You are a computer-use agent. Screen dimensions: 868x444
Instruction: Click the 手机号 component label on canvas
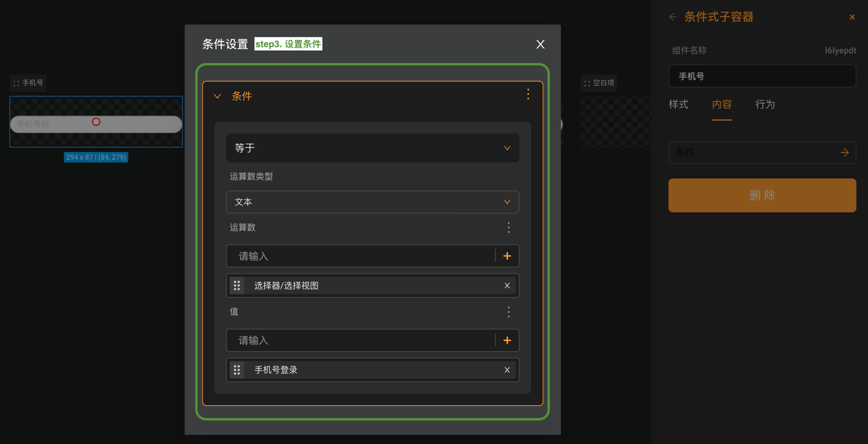(x=28, y=83)
